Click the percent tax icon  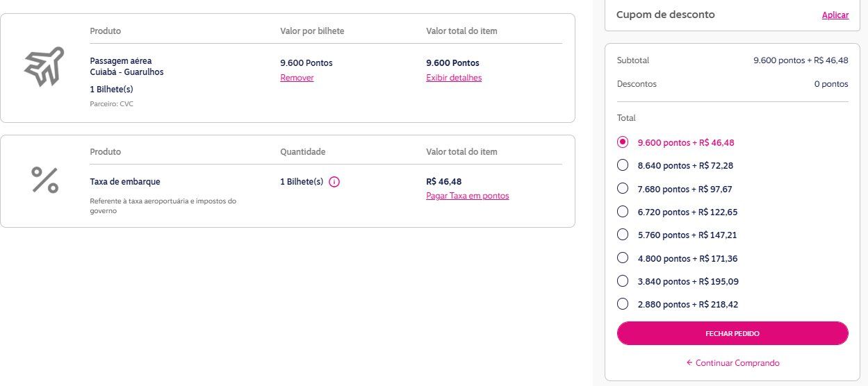coord(44,181)
